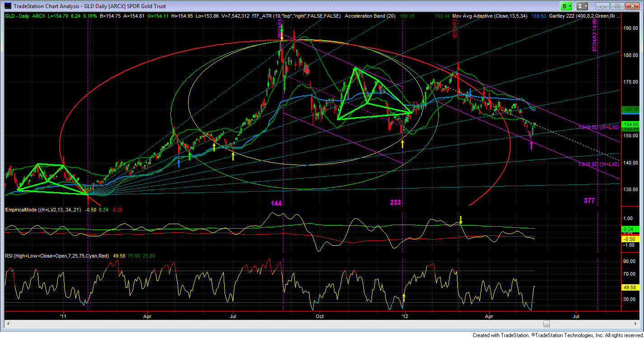Click the ''12' year label on the date axis

tap(405, 316)
